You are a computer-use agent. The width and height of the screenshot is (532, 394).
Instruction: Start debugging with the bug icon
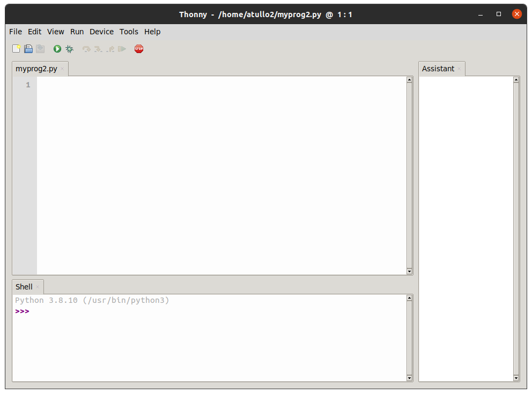tap(69, 49)
